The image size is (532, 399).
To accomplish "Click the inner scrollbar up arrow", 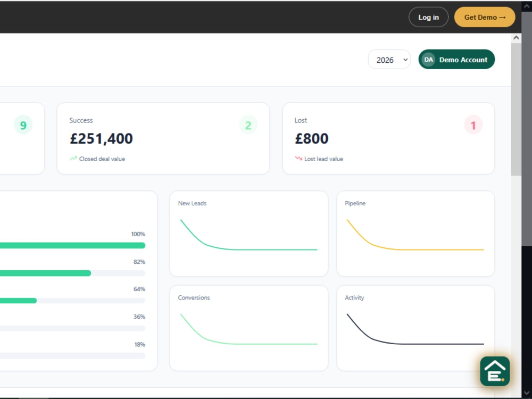I will (x=516, y=38).
